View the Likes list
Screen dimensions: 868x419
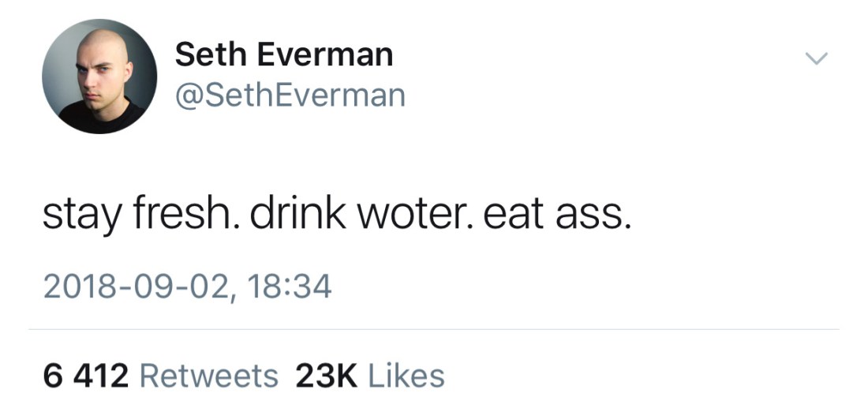pos(406,376)
